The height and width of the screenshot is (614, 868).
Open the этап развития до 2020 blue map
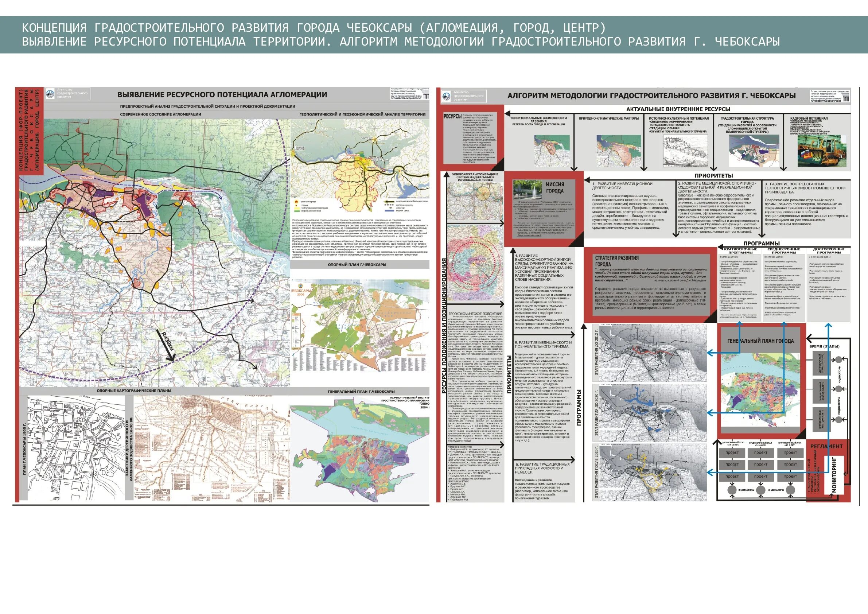click(653, 413)
